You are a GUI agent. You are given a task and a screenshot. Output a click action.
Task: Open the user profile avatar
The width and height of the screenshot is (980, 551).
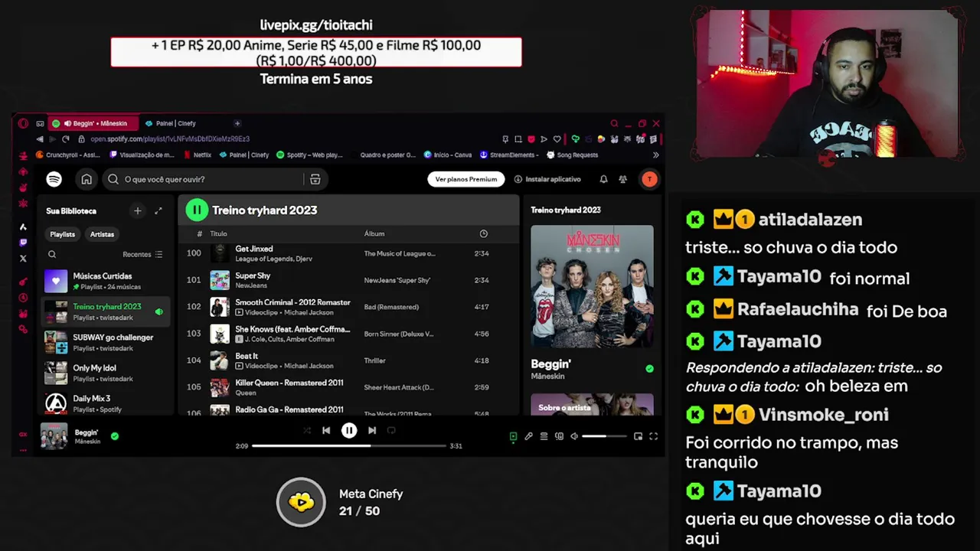coord(649,179)
